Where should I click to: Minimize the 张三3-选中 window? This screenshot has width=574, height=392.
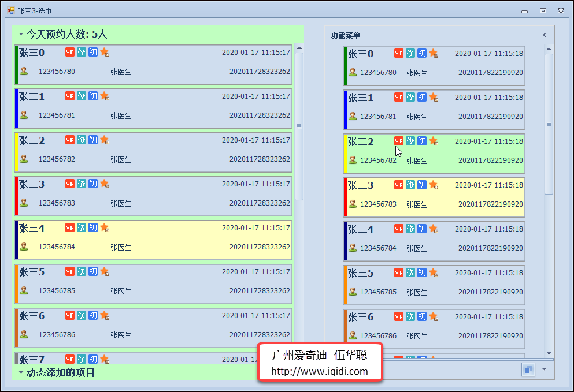pyautogui.click(x=525, y=11)
